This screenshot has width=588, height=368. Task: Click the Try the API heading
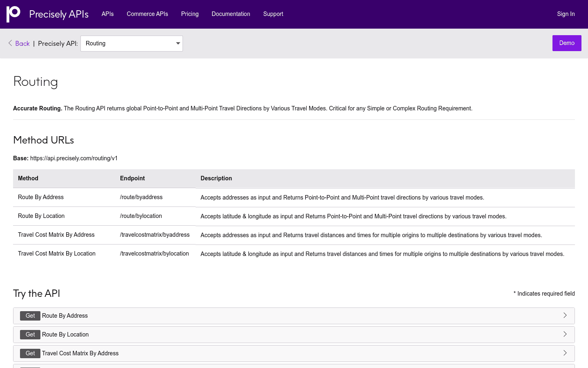37,294
